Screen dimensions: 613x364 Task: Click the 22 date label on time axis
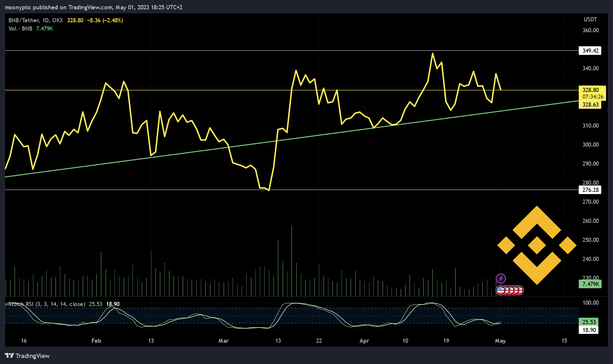point(319,341)
